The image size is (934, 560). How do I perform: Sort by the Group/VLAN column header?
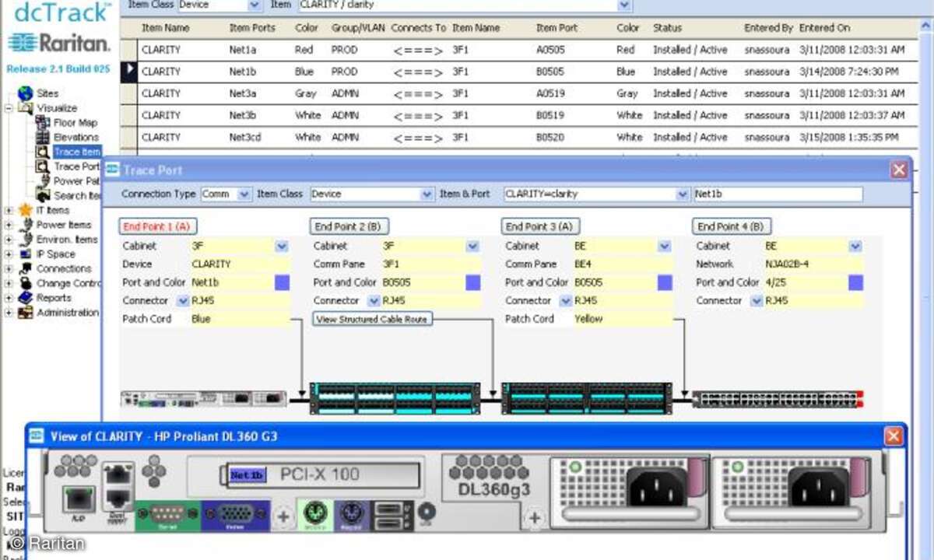358,28
